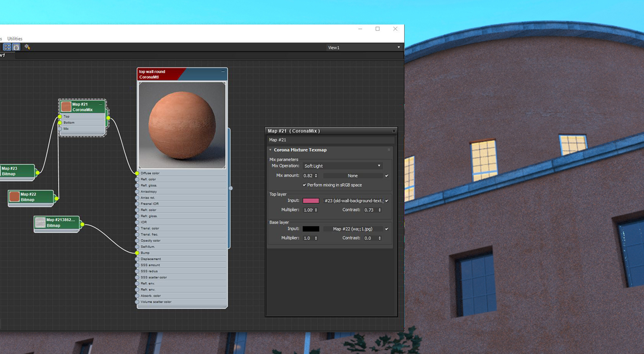
Task: Adjust the Base layer Contrast spinner
Action: (x=379, y=238)
